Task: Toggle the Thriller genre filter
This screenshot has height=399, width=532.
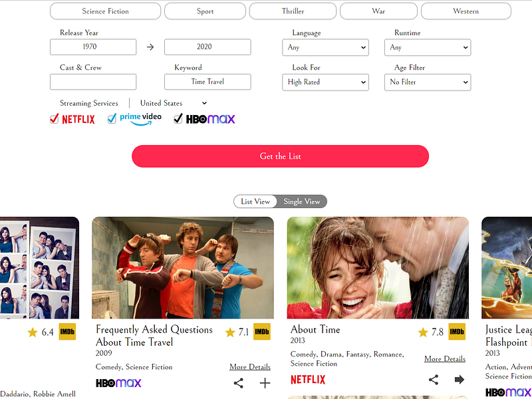Action: coord(293,11)
